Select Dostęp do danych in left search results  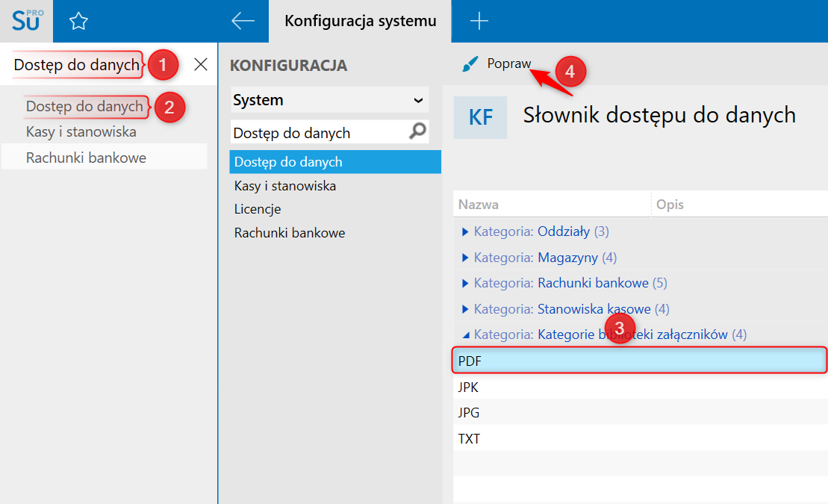click(x=84, y=106)
